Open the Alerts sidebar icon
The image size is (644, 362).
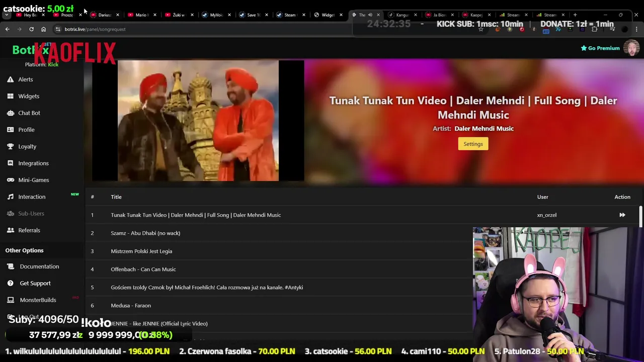[10, 79]
